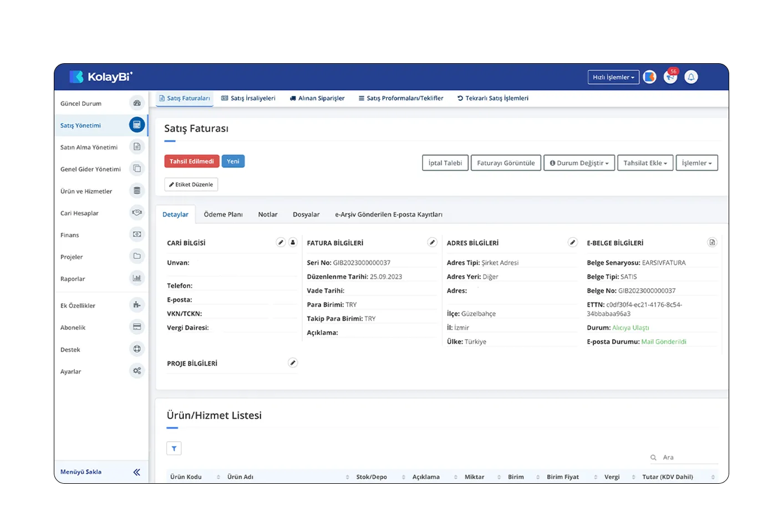Sort by Birim Fiyat column
Image resolution: width=783 pixels, height=532 pixels.
(572, 477)
